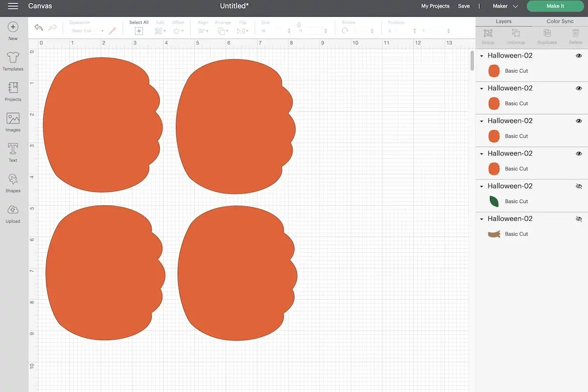Click the Make It button
This screenshot has height=392, width=588.
point(555,6)
